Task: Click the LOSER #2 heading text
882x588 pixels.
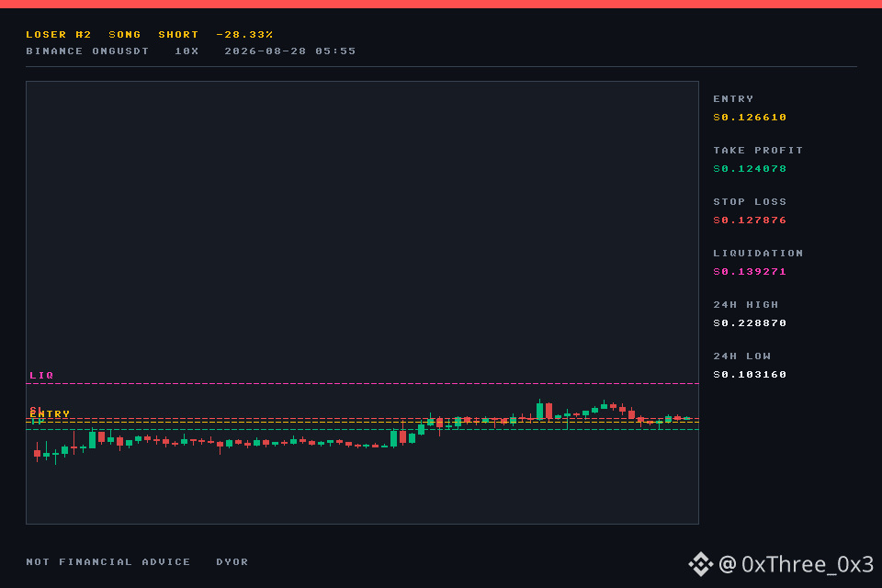Action: [59, 35]
